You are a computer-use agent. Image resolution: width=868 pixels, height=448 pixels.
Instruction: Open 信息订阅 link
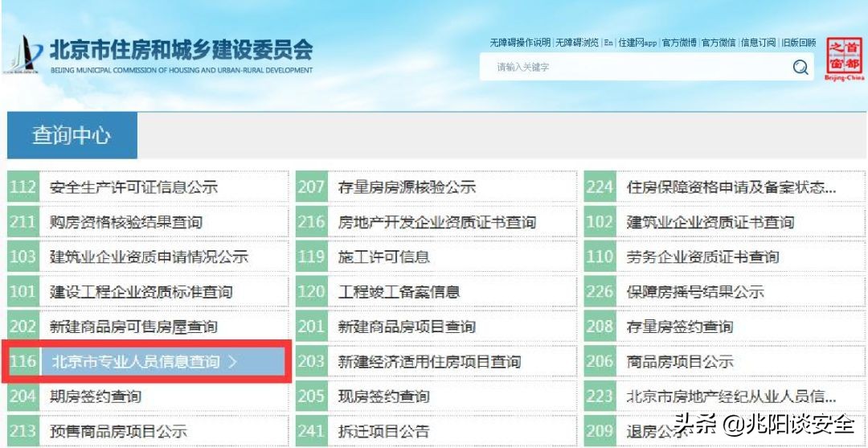pyautogui.click(x=759, y=43)
